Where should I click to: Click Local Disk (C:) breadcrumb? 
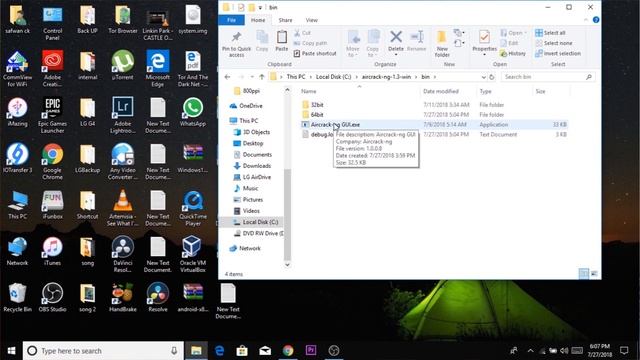click(333, 77)
